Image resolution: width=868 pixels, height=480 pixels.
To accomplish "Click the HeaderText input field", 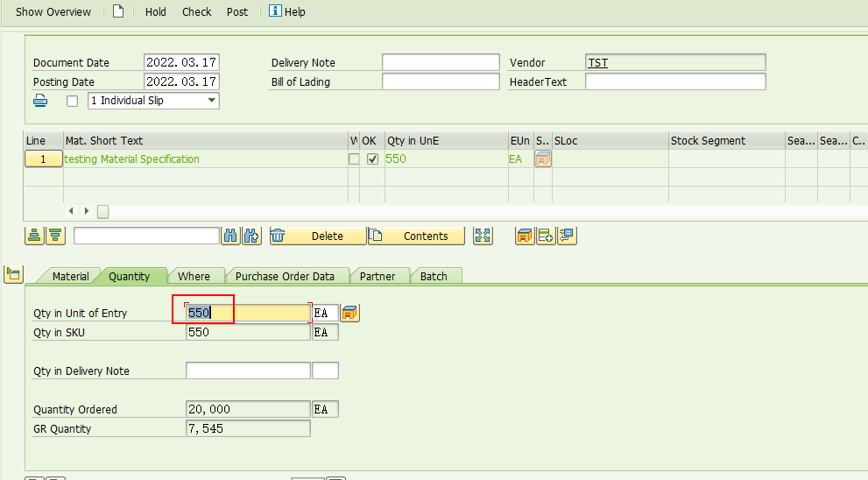I will 675,81.
